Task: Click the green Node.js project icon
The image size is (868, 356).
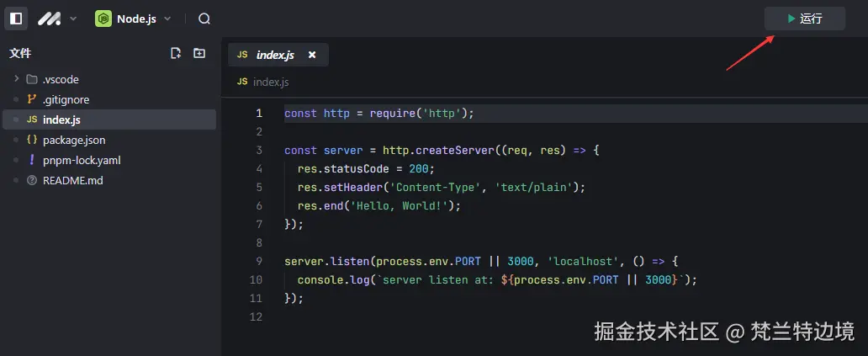Action: 103,19
